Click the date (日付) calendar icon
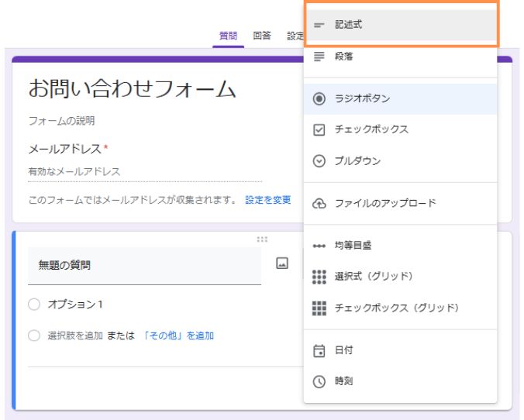Viewport: 524px width, 420px height. pyautogui.click(x=319, y=350)
